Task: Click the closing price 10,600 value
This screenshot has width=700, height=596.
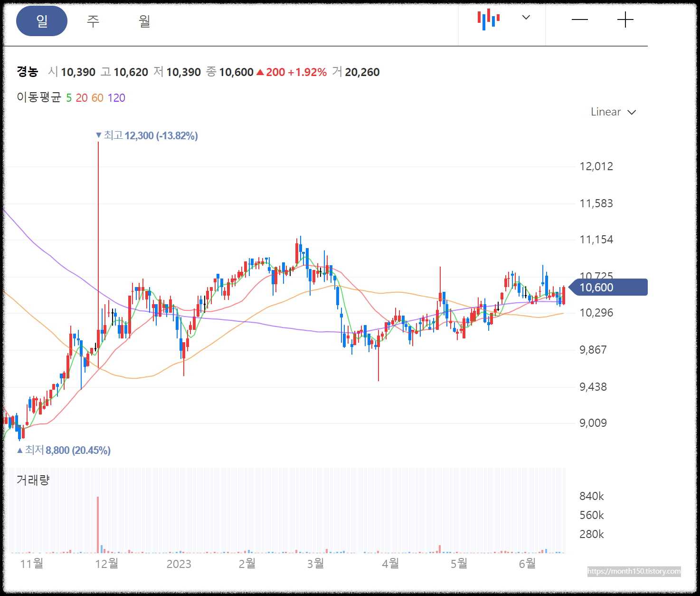Action: coord(236,72)
